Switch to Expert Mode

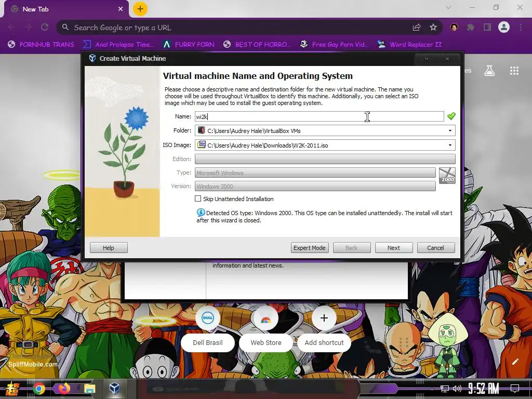310,248
